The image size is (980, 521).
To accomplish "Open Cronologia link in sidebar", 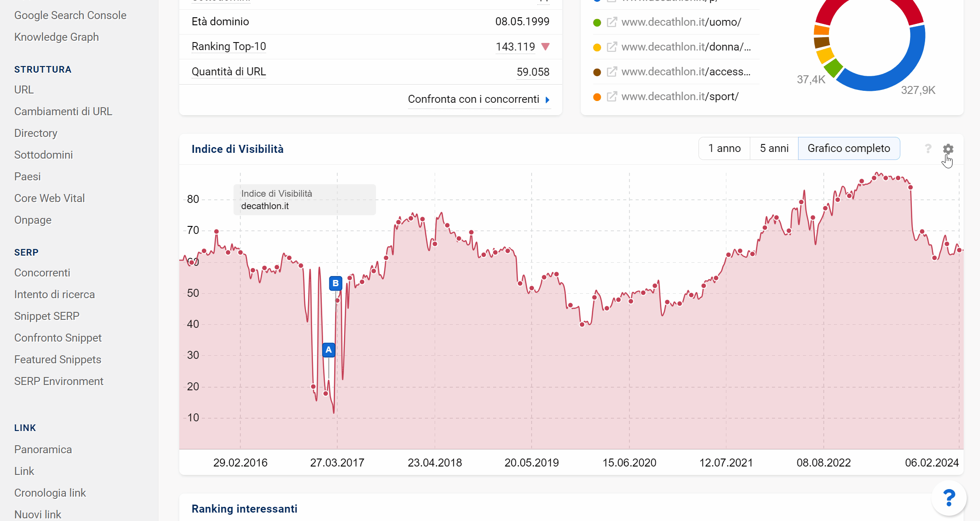I will pos(50,493).
